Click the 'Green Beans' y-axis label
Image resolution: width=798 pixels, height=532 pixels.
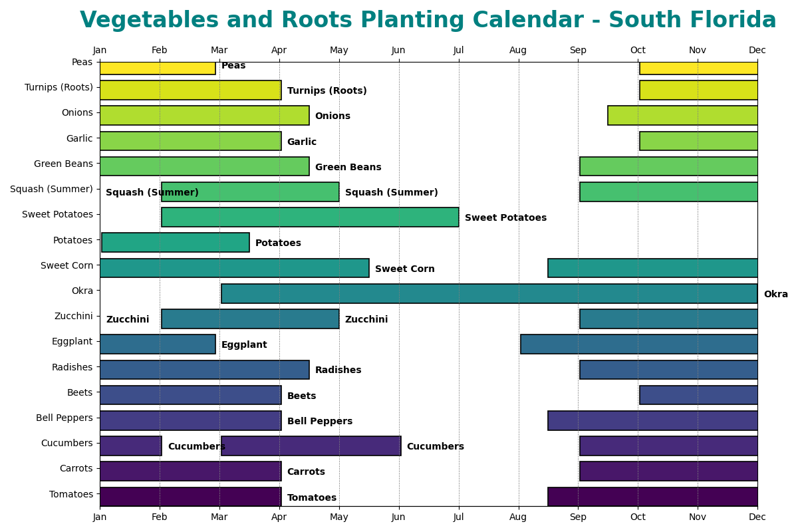63,164
